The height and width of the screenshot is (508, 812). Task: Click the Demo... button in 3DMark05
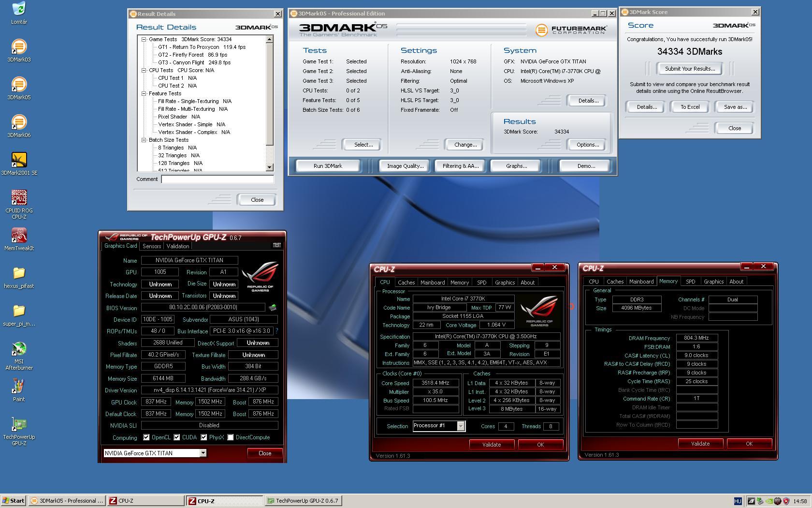(x=586, y=166)
